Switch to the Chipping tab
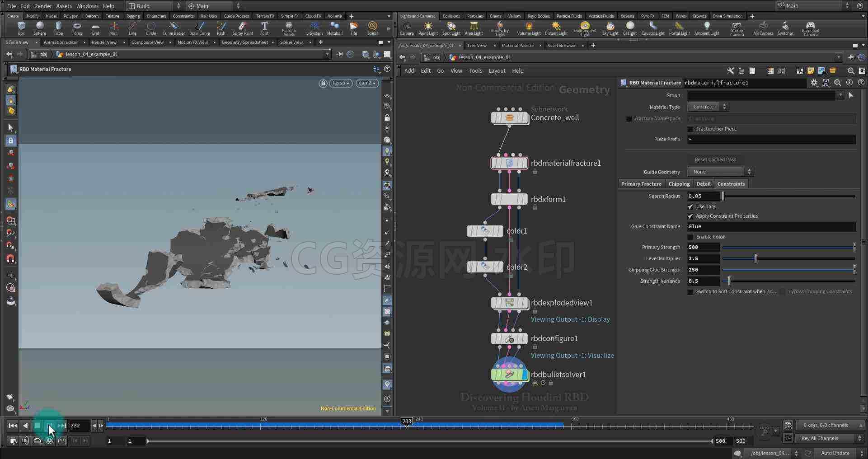The height and width of the screenshot is (459, 868). tap(679, 184)
